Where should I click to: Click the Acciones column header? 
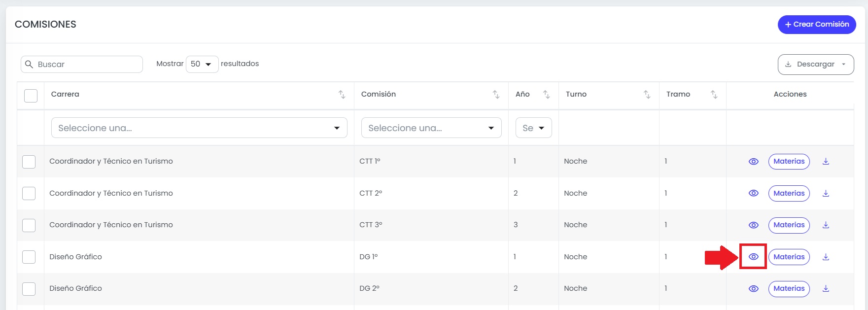tap(790, 94)
